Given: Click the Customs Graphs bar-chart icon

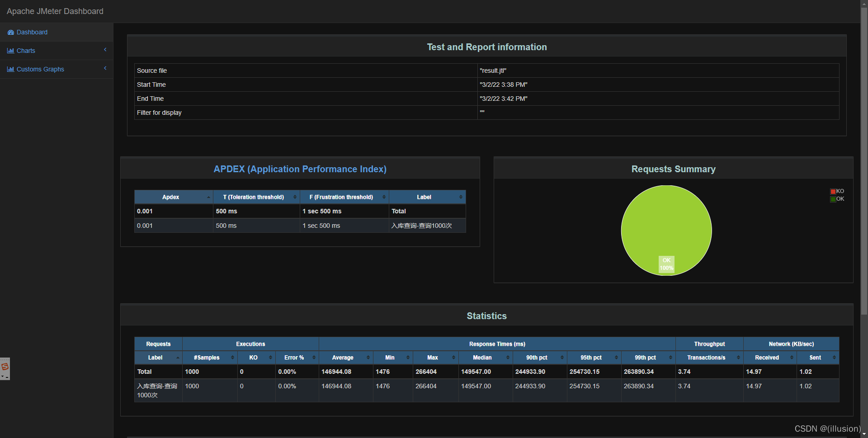Looking at the screenshot, I should pos(10,70).
